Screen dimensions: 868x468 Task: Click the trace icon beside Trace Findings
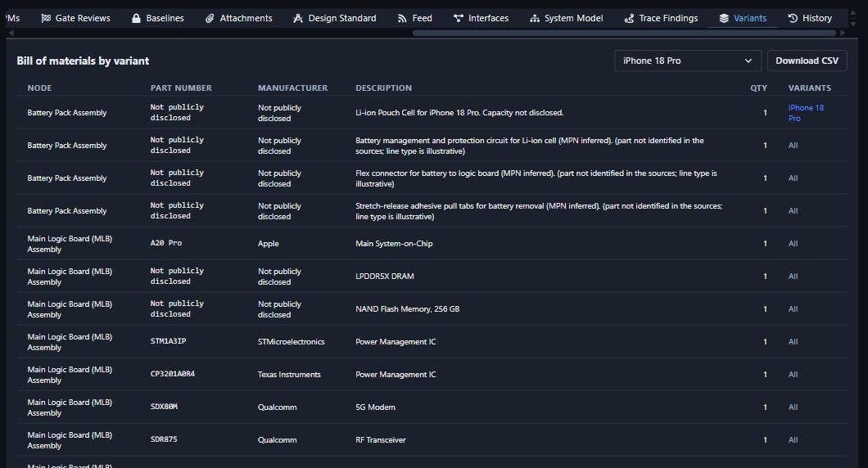pyautogui.click(x=629, y=18)
